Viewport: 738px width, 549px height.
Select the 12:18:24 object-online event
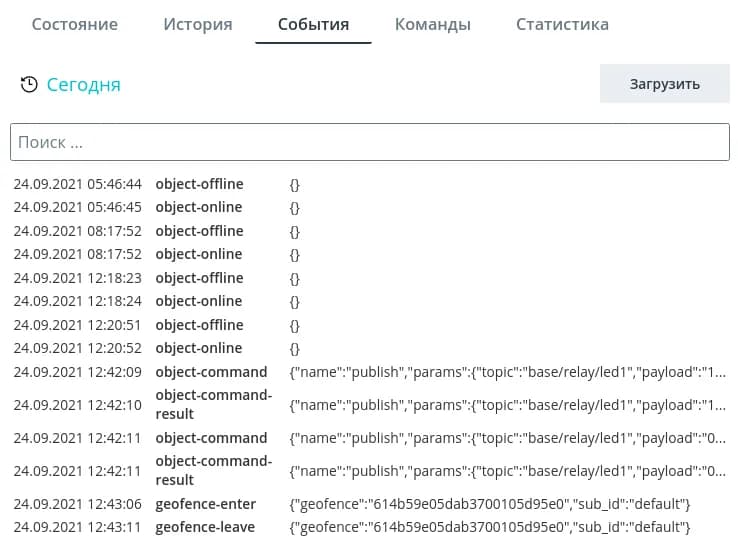coord(199,301)
